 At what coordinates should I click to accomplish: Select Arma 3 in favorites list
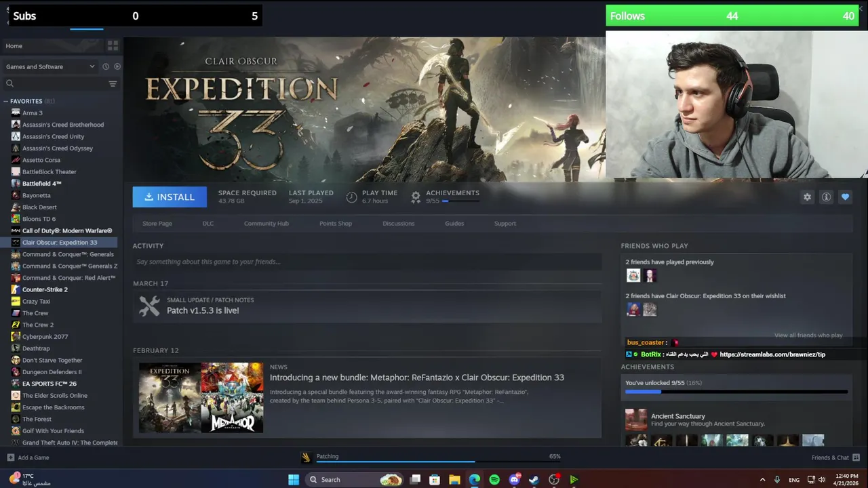(33, 113)
